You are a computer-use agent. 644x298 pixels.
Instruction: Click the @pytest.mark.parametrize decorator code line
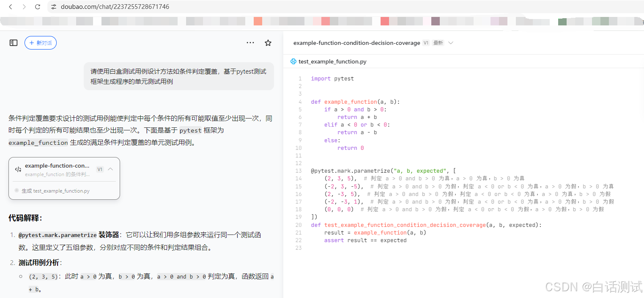tap(384, 171)
